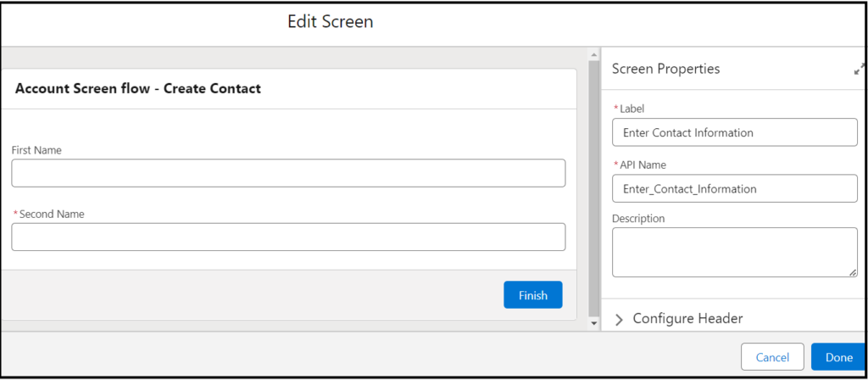This screenshot has width=868, height=380.
Task: Click the Description textarea resize handle
Action: click(853, 272)
